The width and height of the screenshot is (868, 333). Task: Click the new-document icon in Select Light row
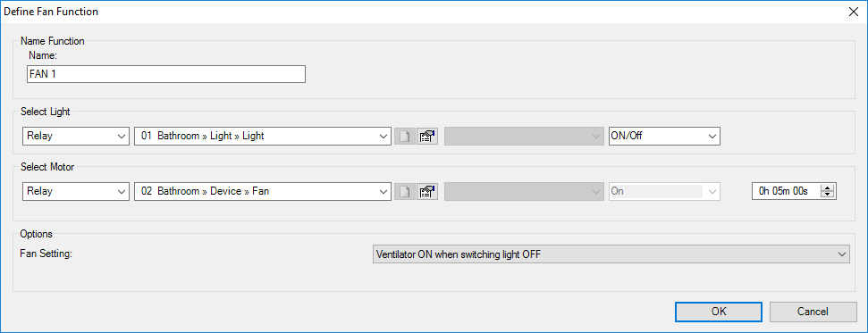tap(405, 136)
